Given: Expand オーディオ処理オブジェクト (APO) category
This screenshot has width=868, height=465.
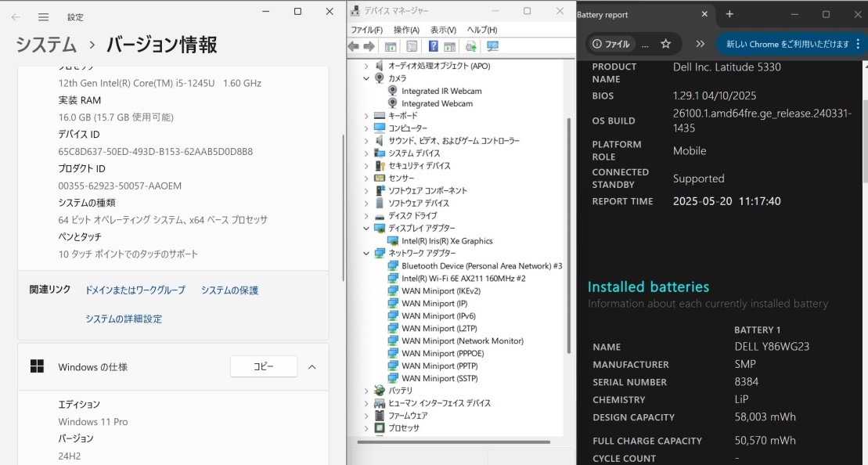Looking at the screenshot, I should [366, 66].
